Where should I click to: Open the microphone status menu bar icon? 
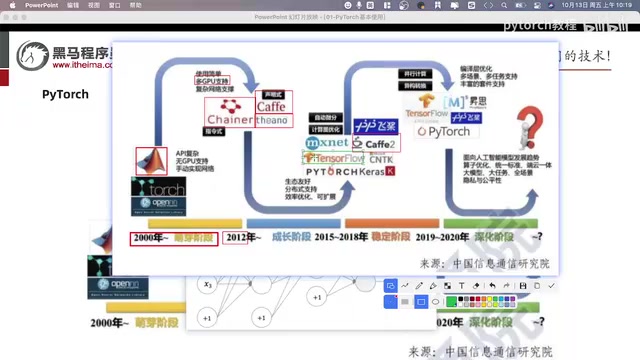coord(359,5)
